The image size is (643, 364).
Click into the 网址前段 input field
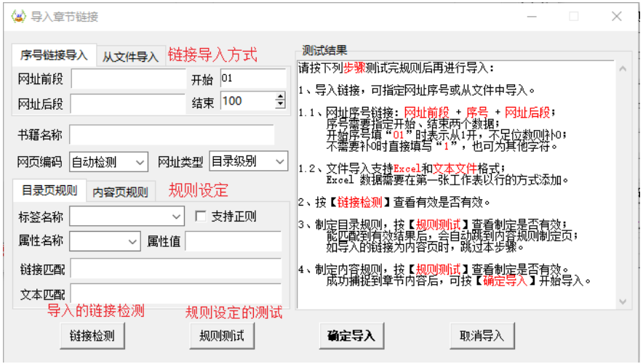click(x=127, y=79)
